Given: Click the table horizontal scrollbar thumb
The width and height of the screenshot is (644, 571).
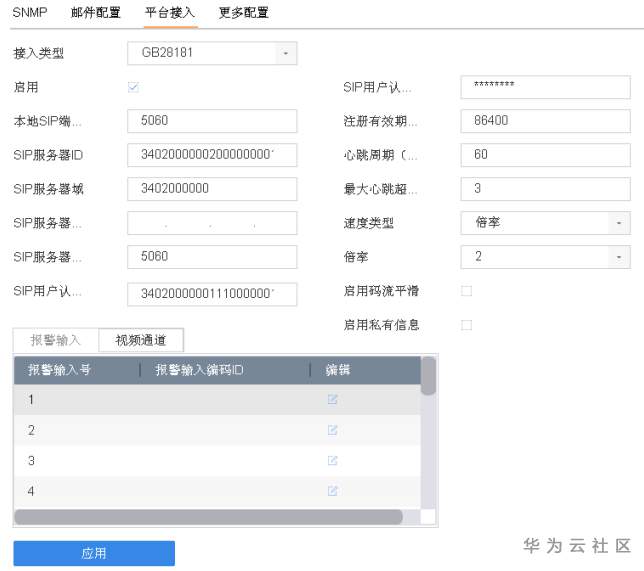Looking at the screenshot, I should (208, 517).
